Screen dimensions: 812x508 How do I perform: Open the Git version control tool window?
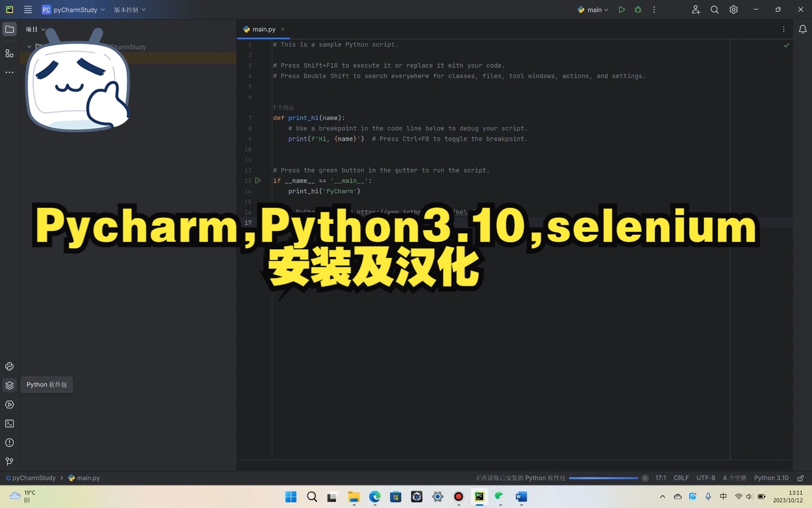[9, 461]
